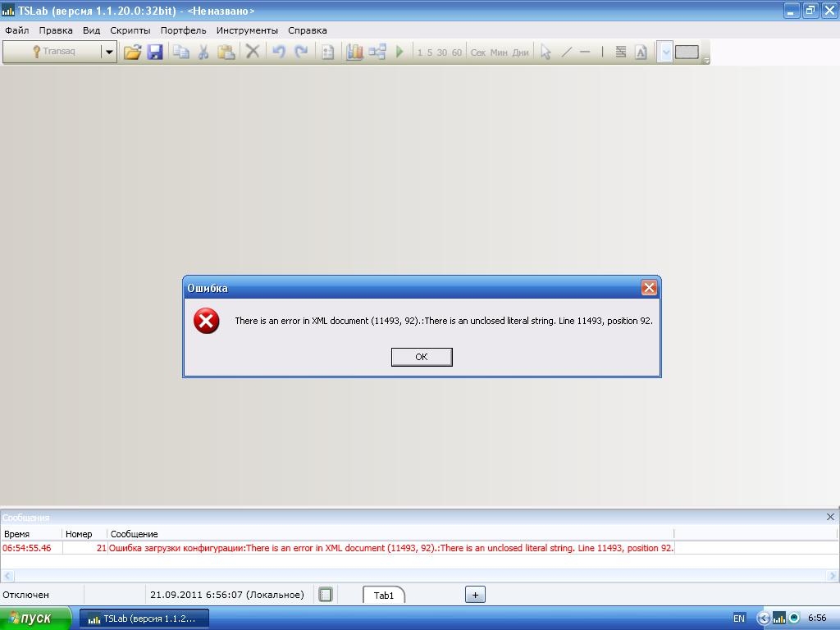
Task: Click the red error icon in dialog
Action: (x=206, y=321)
